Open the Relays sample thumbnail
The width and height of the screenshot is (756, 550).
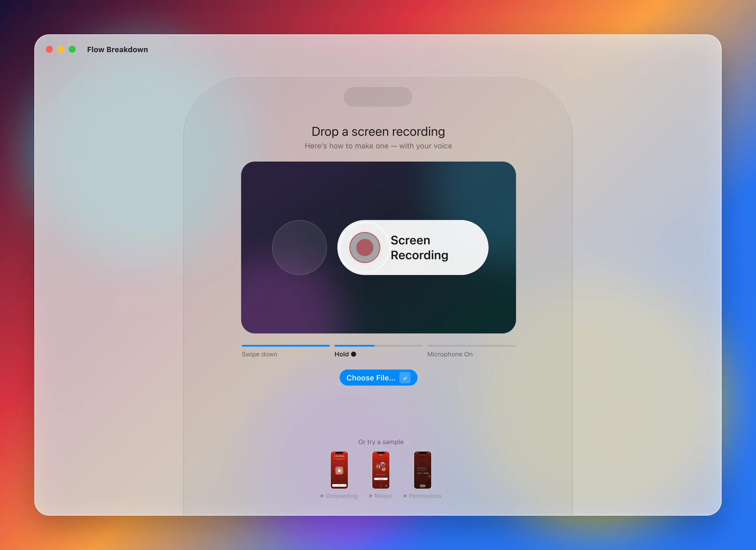pos(381,470)
